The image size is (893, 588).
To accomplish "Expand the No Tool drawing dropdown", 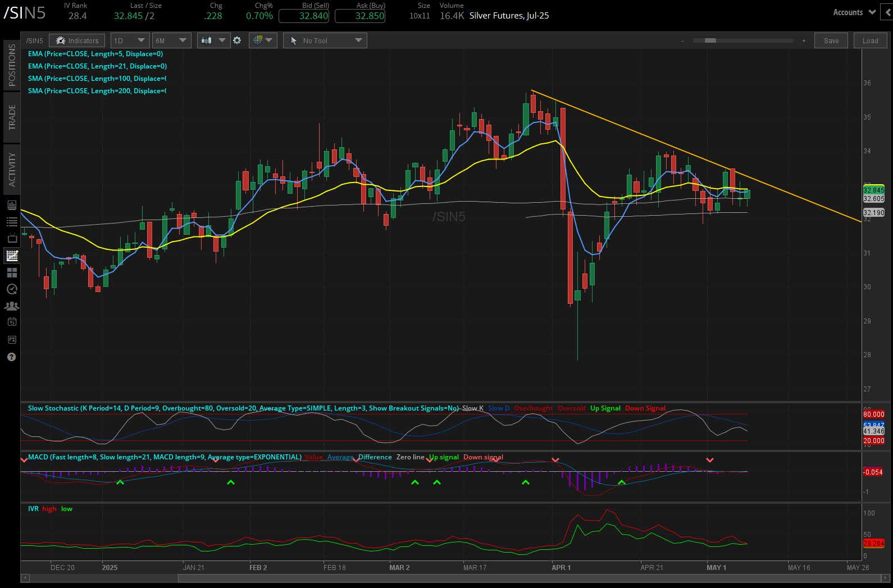I will (325, 40).
